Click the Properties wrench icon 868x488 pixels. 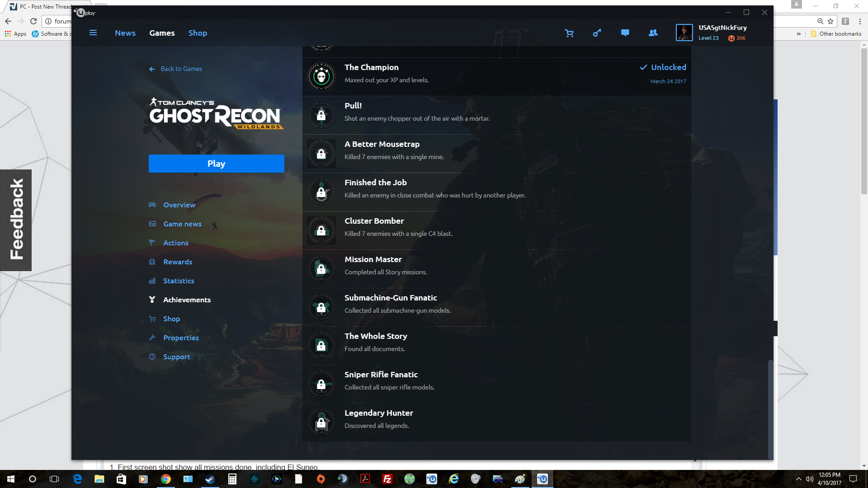coord(152,338)
